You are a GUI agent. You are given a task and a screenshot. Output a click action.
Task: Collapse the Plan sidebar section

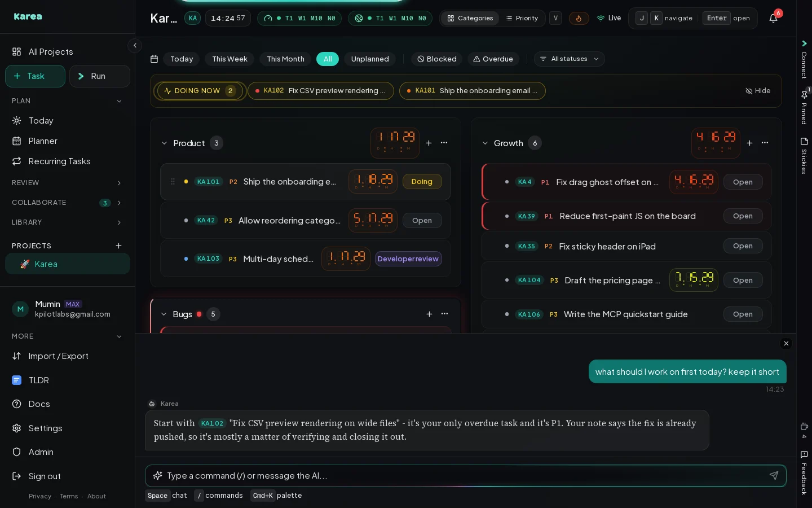click(67, 101)
